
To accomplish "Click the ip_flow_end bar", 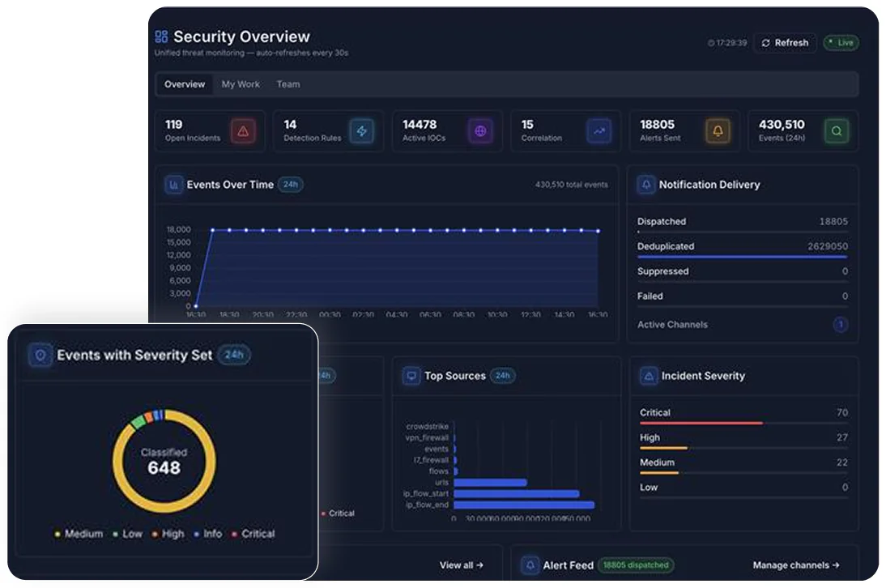I will (x=524, y=505).
